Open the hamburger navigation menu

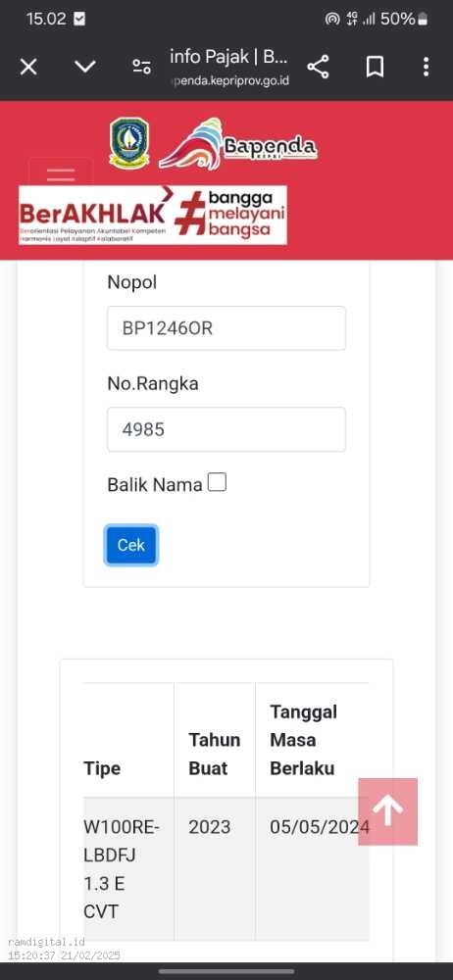pos(61,173)
